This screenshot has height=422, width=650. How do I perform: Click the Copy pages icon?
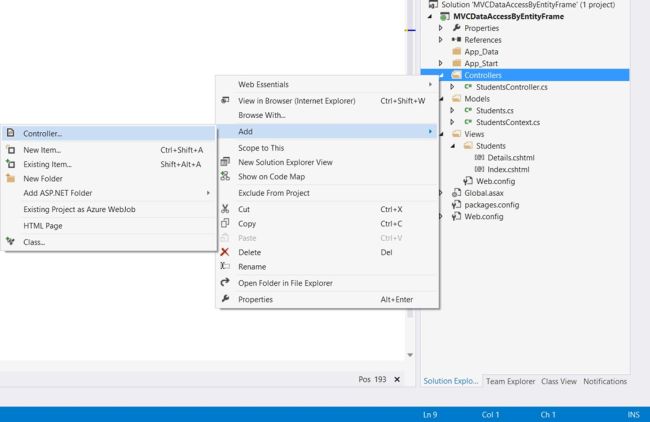pos(225,223)
